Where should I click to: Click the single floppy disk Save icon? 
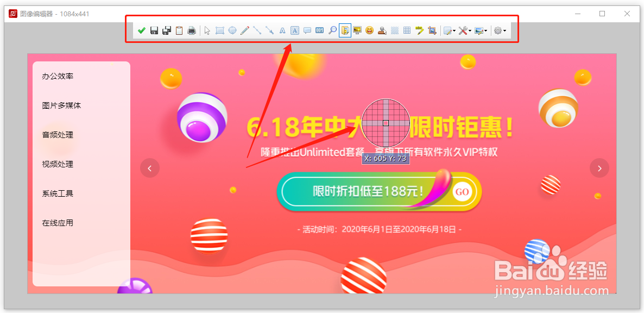tap(154, 30)
